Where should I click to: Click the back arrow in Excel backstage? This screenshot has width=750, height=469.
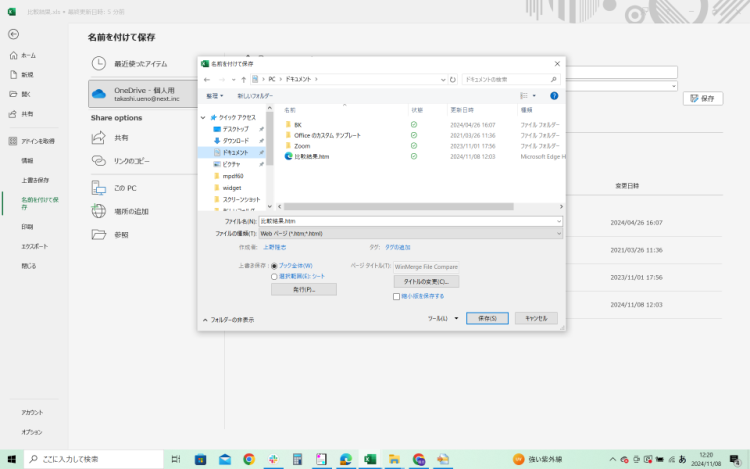pyautogui.click(x=13, y=33)
